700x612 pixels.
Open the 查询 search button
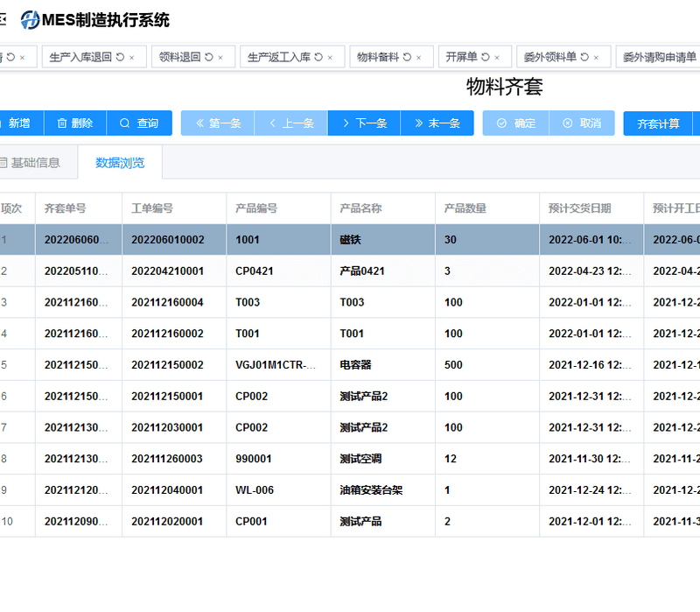[139, 123]
